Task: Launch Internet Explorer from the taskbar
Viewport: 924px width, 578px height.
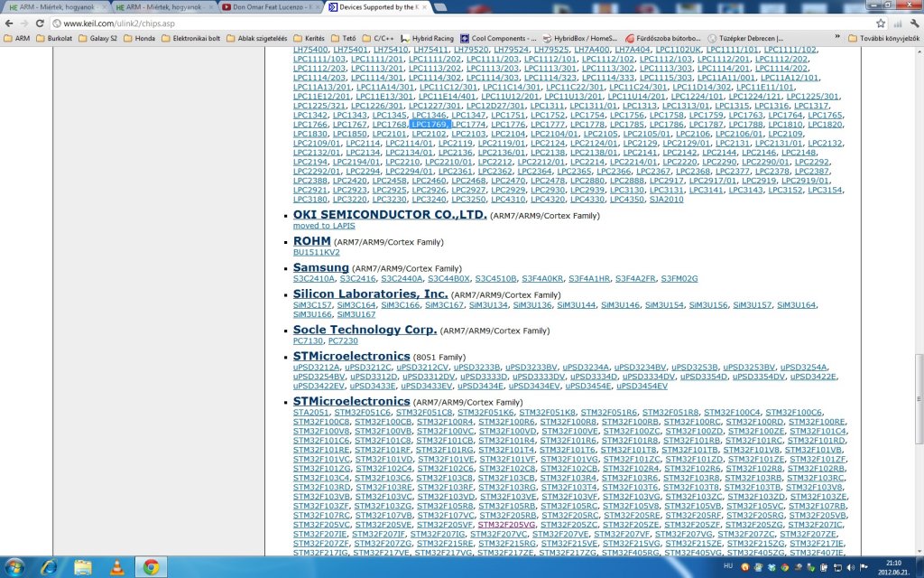Action: pyautogui.click(x=50, y=567)
